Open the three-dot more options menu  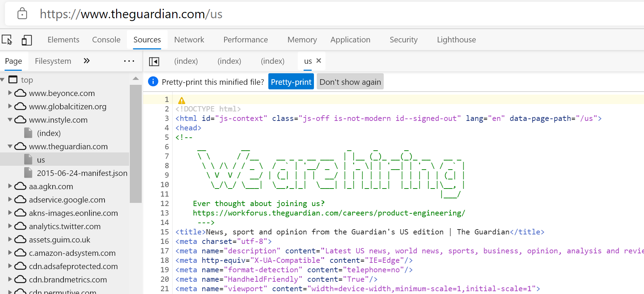(129, 61)
